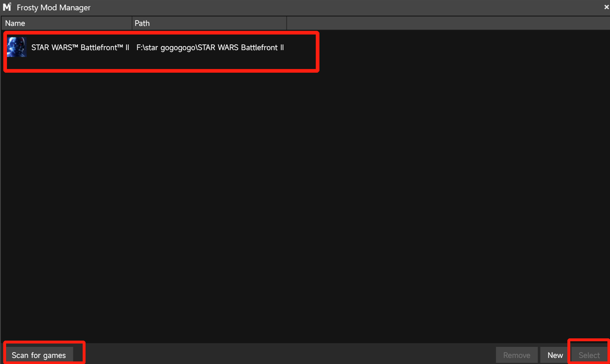Screen dimensions: 610x364
Task: Click the divider at Path column's right edge
Action: [286, 23]
